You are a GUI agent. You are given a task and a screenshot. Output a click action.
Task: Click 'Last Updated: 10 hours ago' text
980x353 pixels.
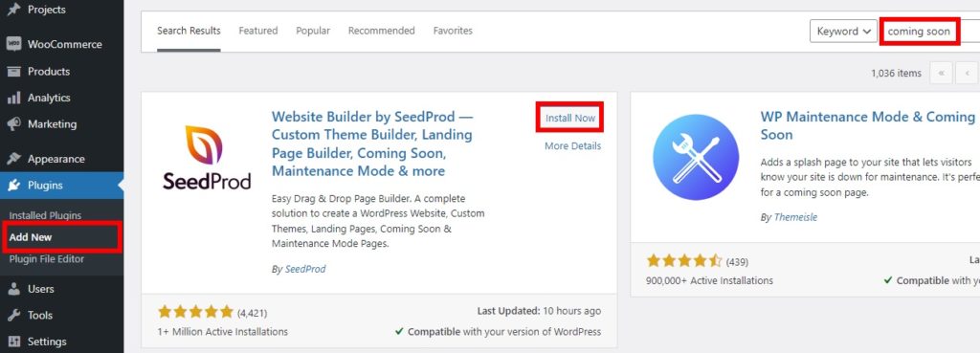coord(539,311)
